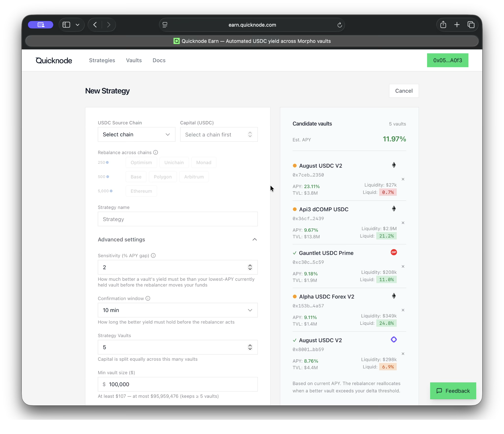Open the Safari profile switcher pill

pyautogui.click(x=40, y=25)
